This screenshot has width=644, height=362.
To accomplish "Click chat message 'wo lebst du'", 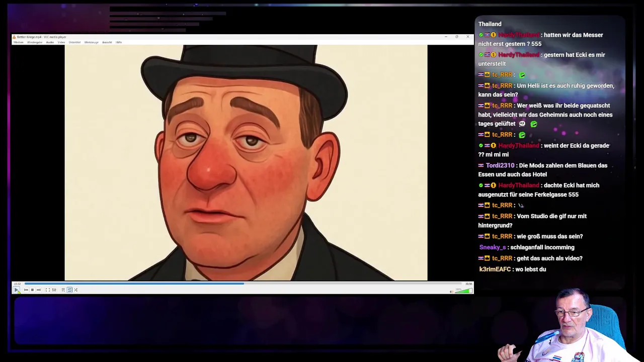I will tap(531, 269).
